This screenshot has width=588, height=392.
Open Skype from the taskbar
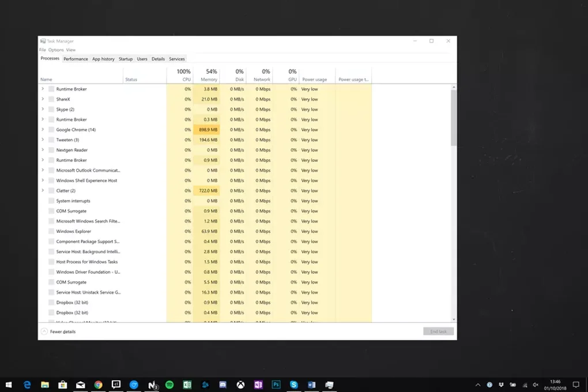[293, 385]
